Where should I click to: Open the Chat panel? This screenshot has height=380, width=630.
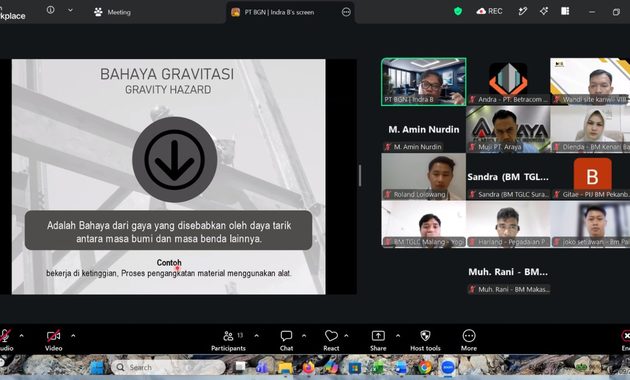pos(286,340)
